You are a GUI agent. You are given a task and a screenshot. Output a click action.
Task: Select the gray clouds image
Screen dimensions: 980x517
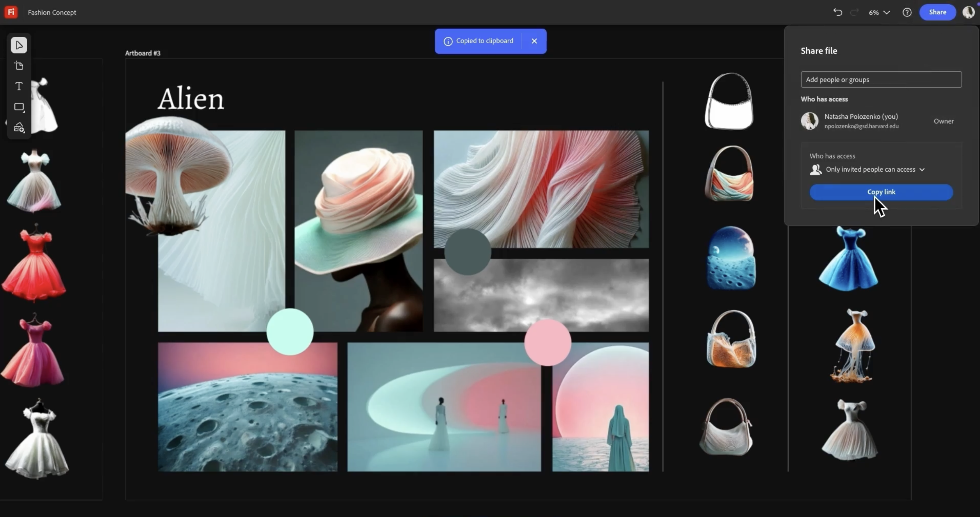pos(541,296)
